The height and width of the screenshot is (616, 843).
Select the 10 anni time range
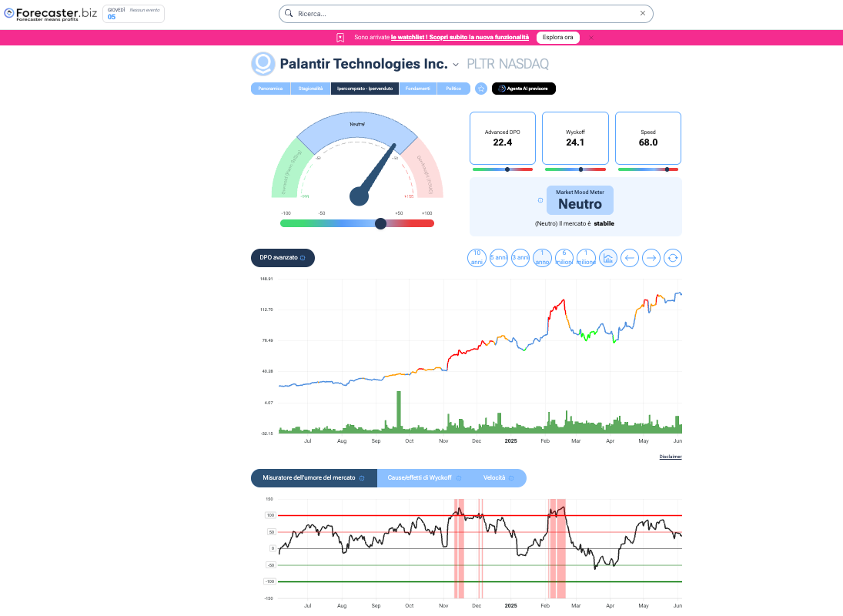pyautogui.click(x=477, y=258)
